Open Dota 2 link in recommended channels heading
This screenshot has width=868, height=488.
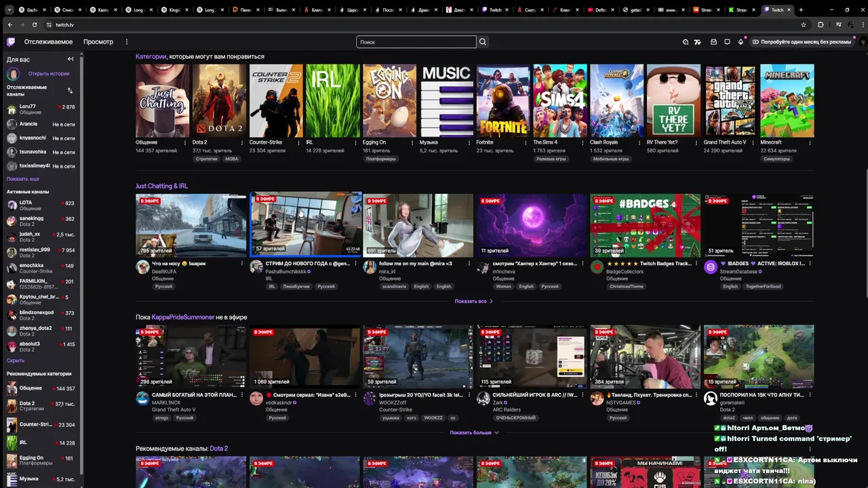(218, 449)
